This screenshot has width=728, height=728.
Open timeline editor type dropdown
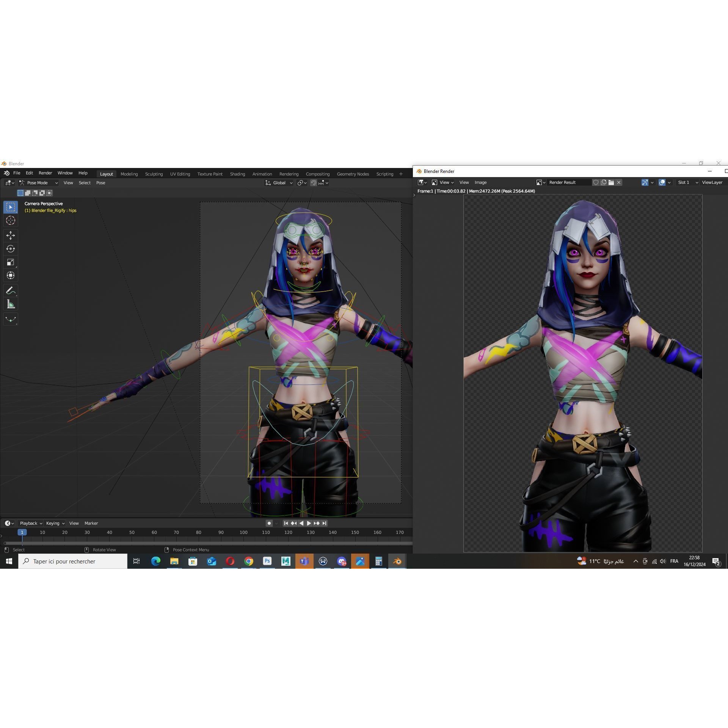tap(9, 523)
